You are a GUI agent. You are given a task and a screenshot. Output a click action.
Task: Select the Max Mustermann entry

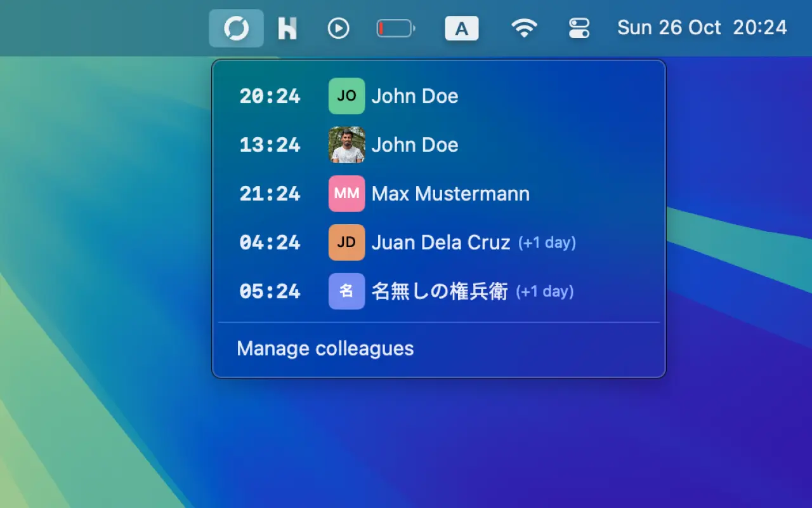439,194
